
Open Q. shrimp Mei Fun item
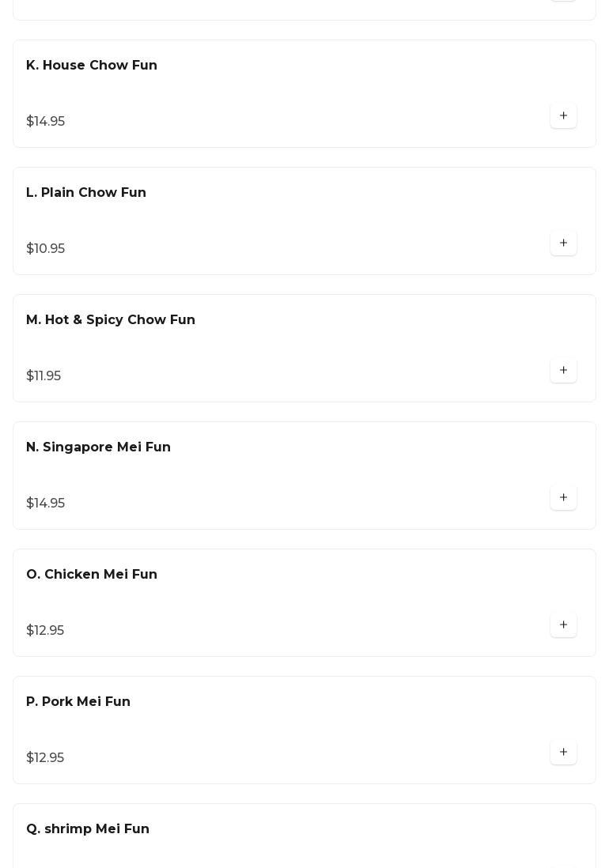click(x=88, y=829)
